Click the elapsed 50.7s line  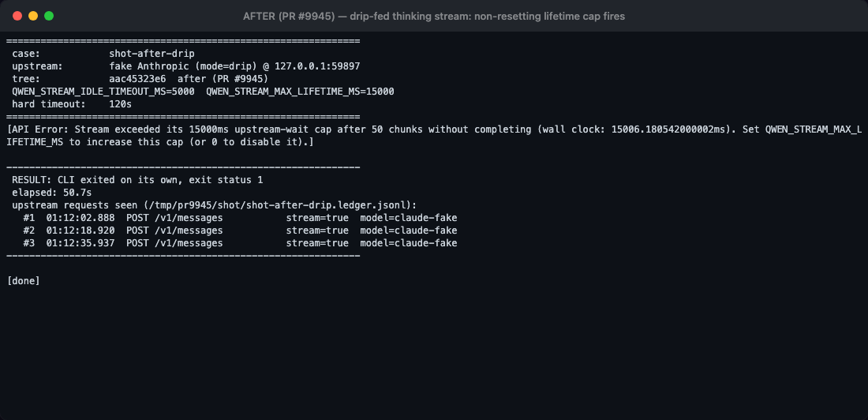click(x=51, y=193)
